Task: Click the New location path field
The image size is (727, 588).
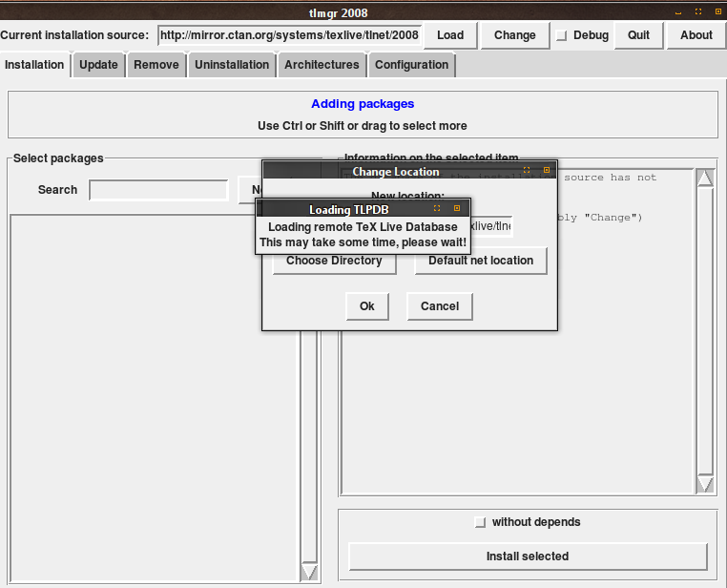Action: tap(490, 226)
